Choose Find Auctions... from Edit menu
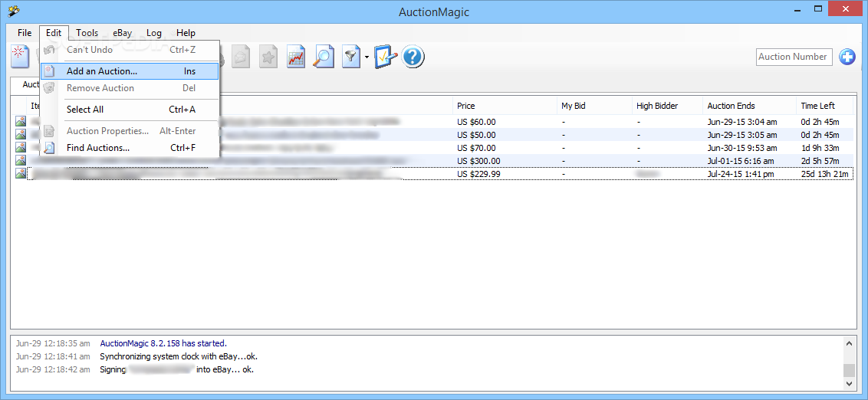 pos(130,148)
